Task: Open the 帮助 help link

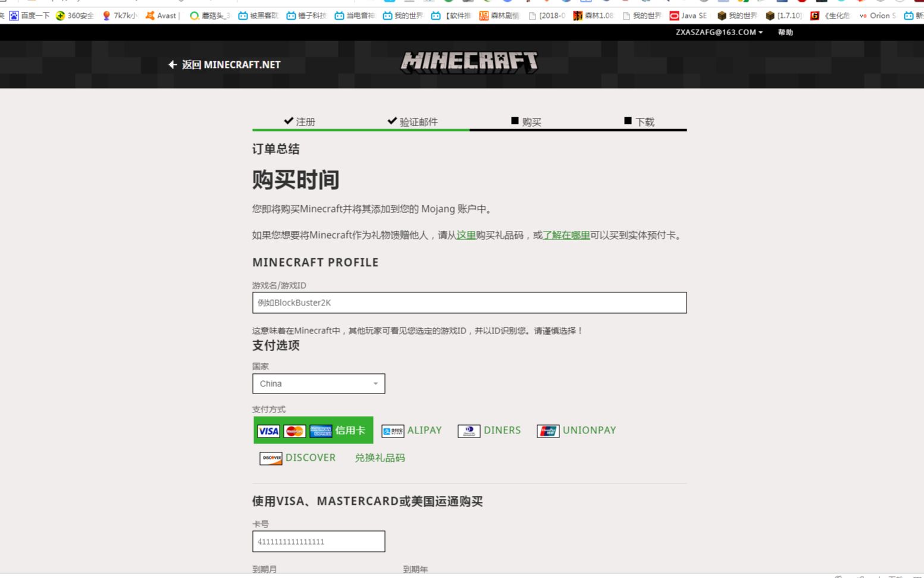Action: click(785, 32)
